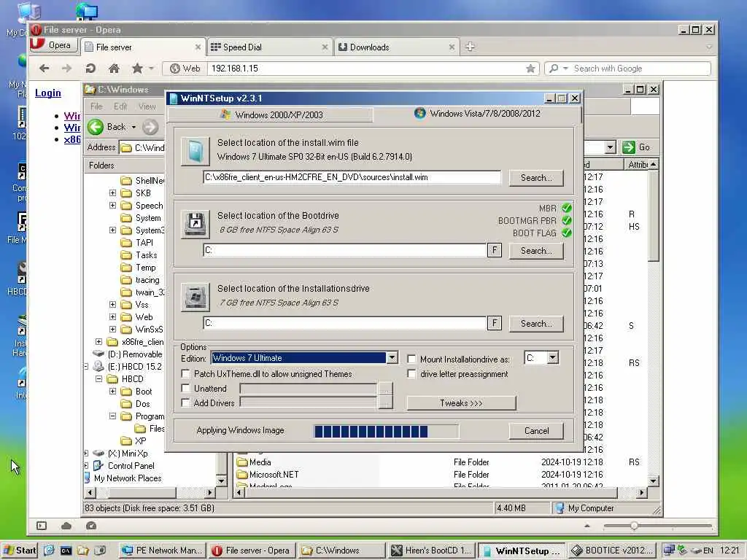Image resolution: width=747 pixels, height=560 pixels.
Task: Click Opera's back navigation arrow
Action: 44,69
